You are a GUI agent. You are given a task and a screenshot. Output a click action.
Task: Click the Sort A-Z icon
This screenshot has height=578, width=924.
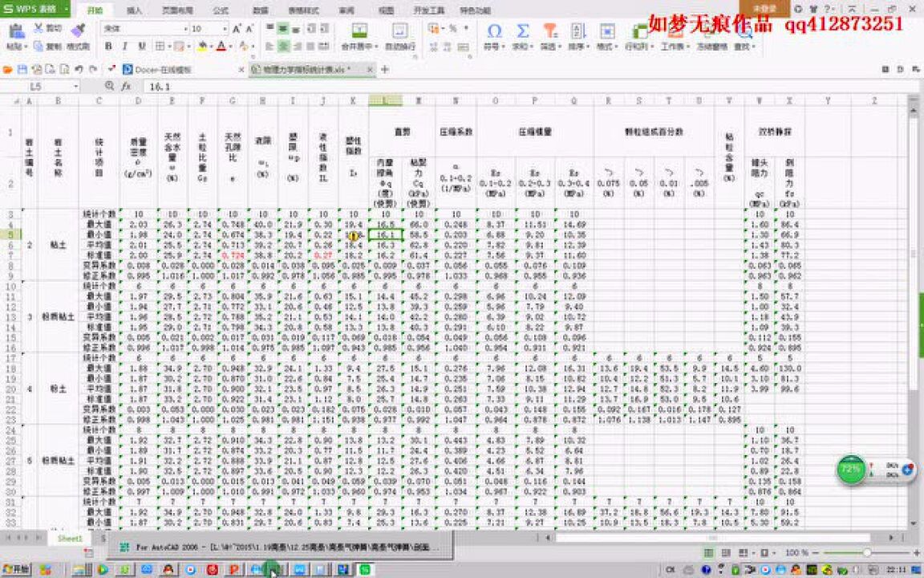(577, 31)
